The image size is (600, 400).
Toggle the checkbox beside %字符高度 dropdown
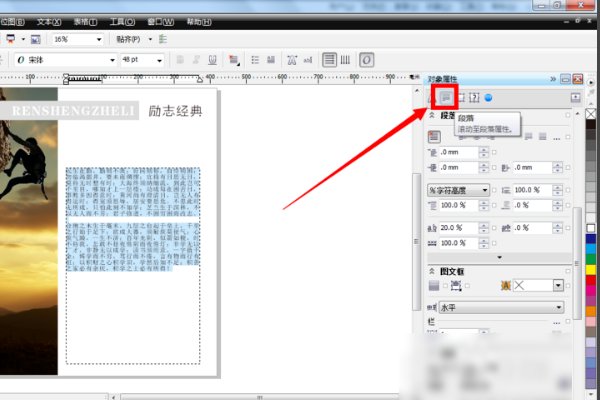click(x=494, y=190)
